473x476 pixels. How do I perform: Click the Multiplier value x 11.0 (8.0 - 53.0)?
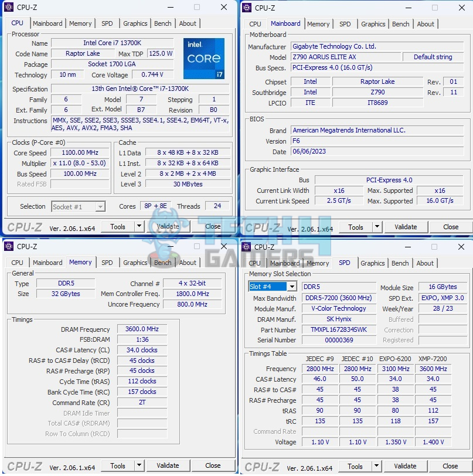point(80,163)
